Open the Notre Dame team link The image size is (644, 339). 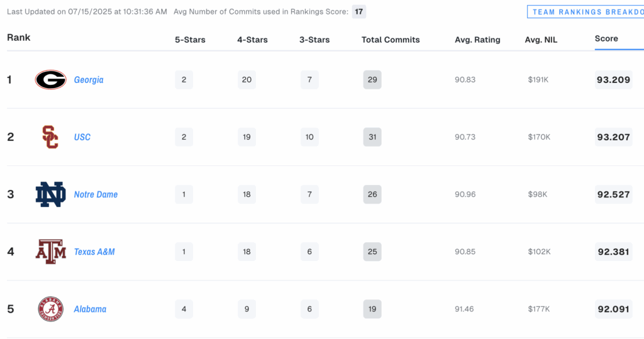tap(96, 194)
